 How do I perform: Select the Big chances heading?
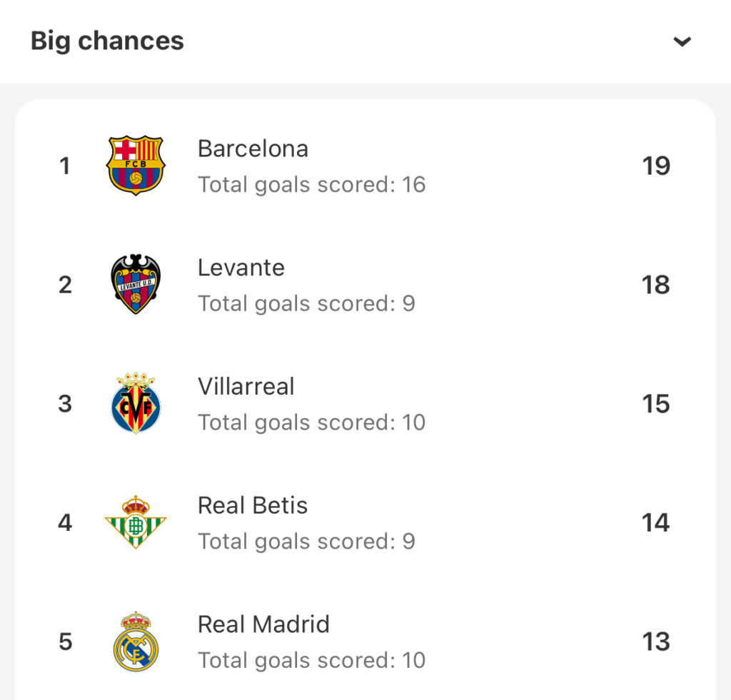107,41
